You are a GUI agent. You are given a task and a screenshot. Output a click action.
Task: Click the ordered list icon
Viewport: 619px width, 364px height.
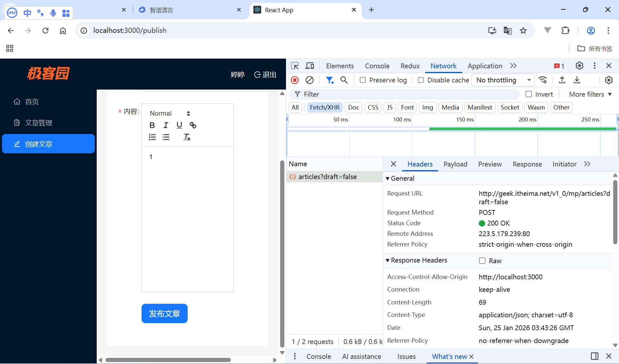point(152,137)
